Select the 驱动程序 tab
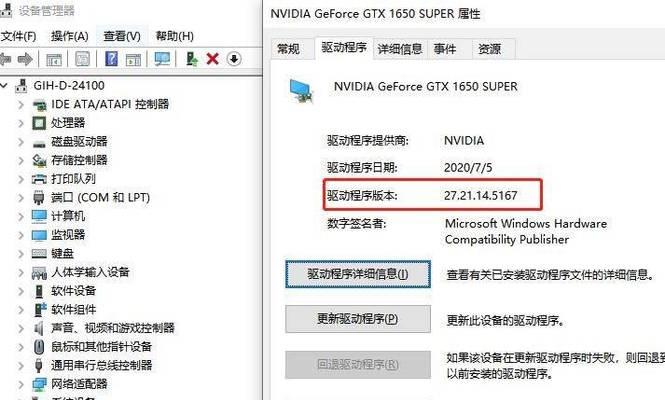665x400 pixels. click(344, 48)
